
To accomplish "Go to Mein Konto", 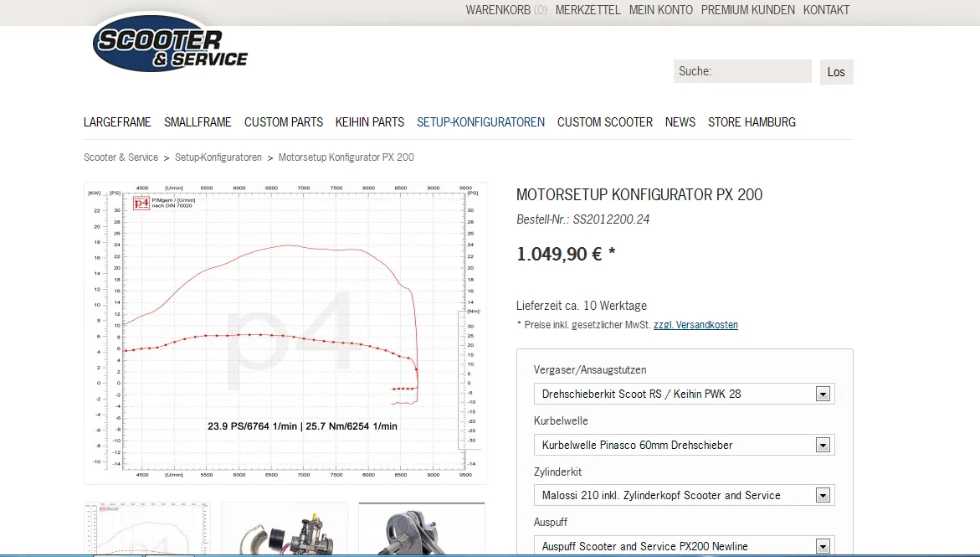I will (x=660, y=10).
